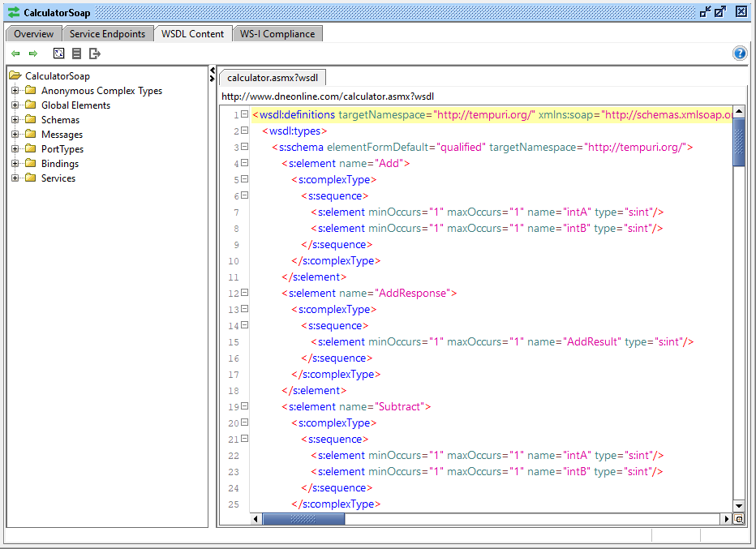Click the green back arrow icon
The height and width of the screenshot is (549, 756).
[15, 54]
